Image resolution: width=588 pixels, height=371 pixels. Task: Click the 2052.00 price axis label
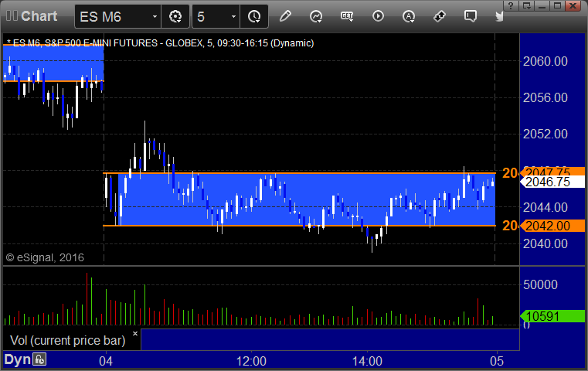click(x=546, y=134)
